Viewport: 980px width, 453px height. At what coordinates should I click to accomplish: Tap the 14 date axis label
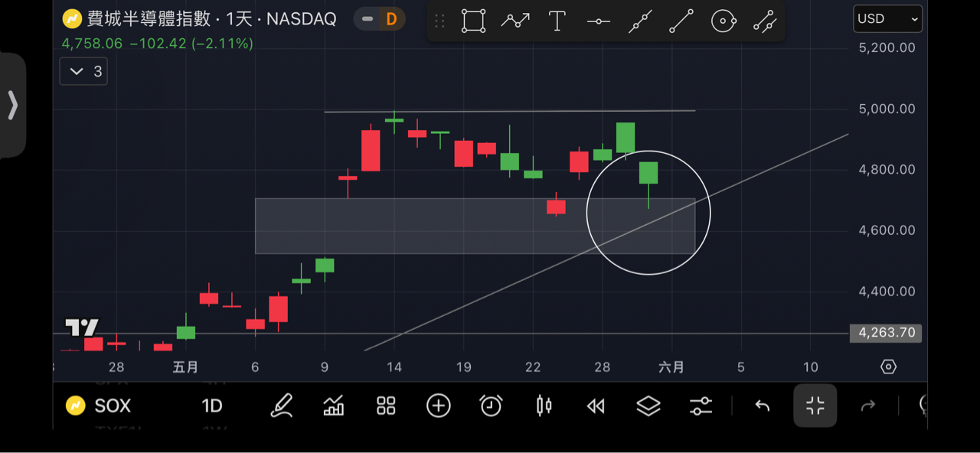point(394,367)
